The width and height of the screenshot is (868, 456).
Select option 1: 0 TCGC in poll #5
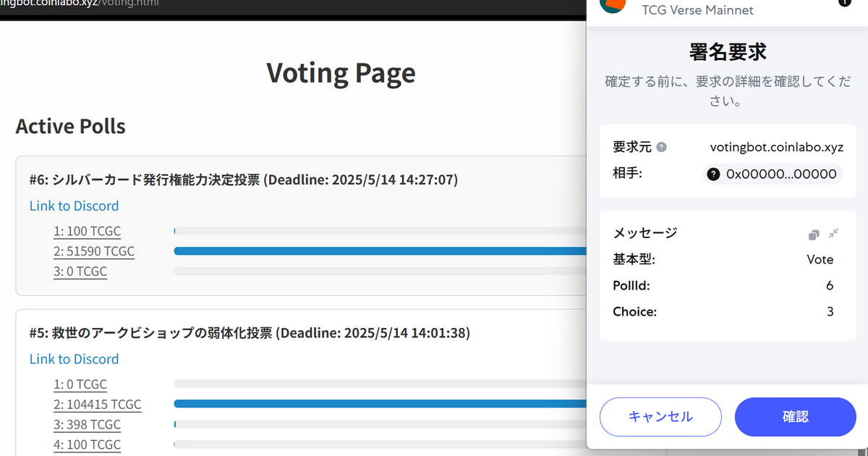pyautogui.click(x=80, y=384)
